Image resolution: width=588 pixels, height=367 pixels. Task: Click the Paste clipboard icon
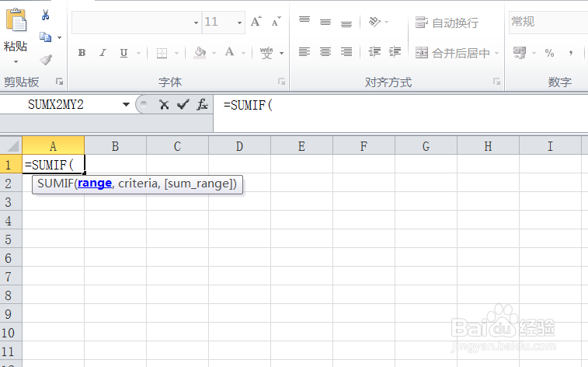(16, 19)
